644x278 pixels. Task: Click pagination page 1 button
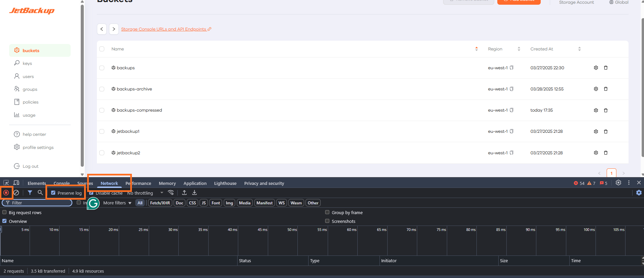pyautogui.click(x=611, y=173)
